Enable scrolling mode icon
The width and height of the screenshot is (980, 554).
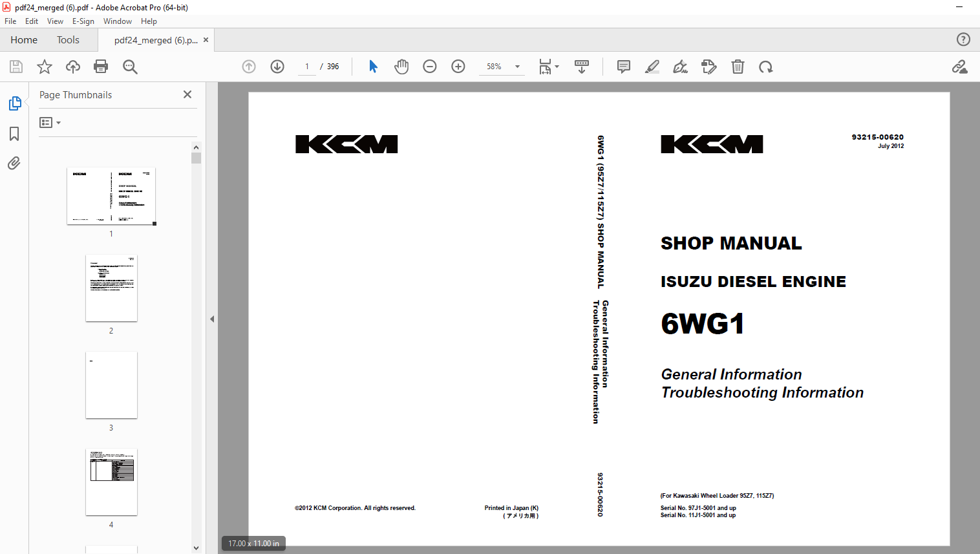pos(582,67)
